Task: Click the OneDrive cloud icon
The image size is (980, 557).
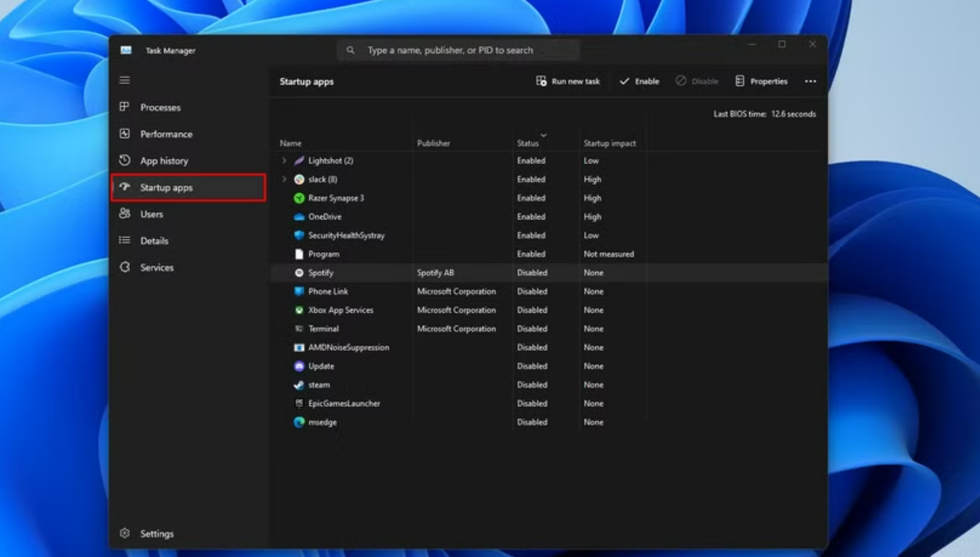Action: [299, 217]
